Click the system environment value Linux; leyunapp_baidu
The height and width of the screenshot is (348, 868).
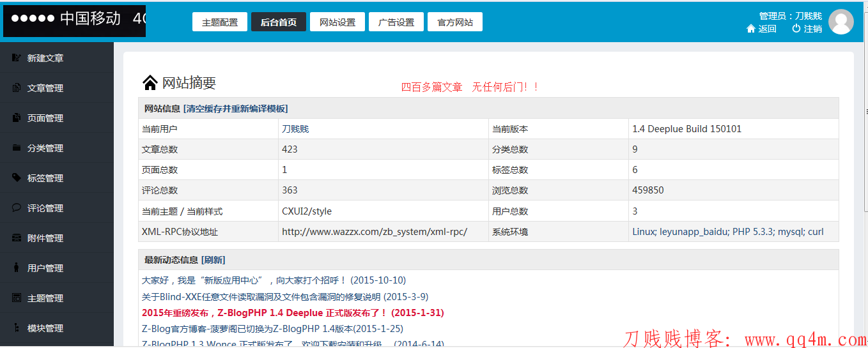(x=728, y=232)
